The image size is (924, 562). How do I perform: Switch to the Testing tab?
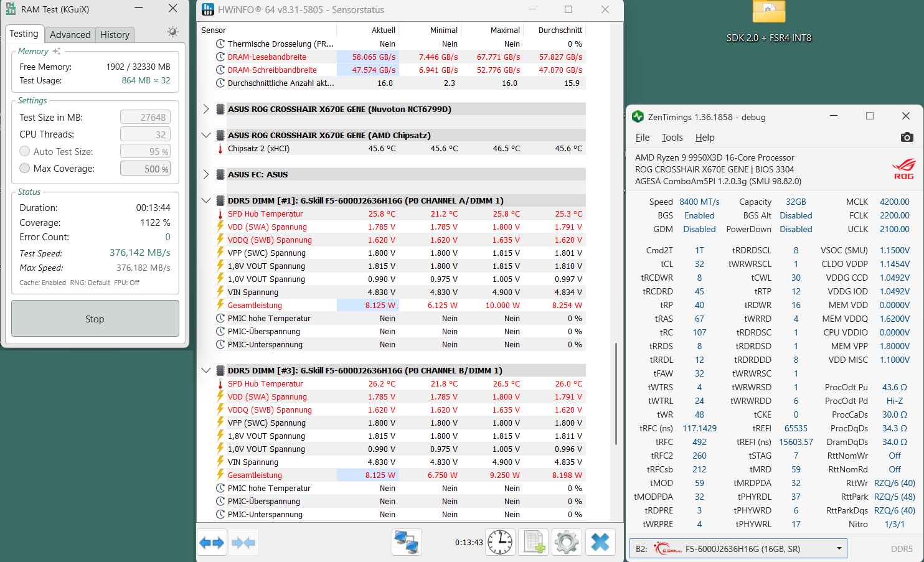pos(24,34)
